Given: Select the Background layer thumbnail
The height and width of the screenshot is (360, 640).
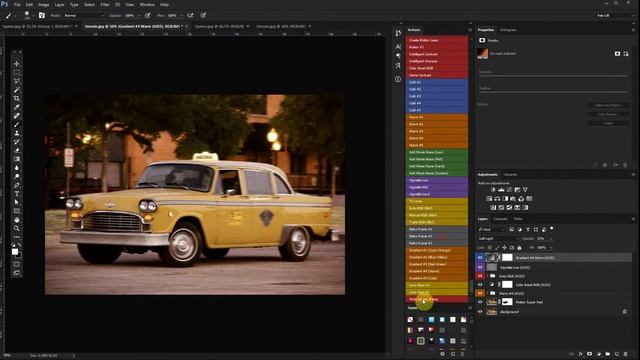Looking at the screenshot, I should click(x=492, y=312).
